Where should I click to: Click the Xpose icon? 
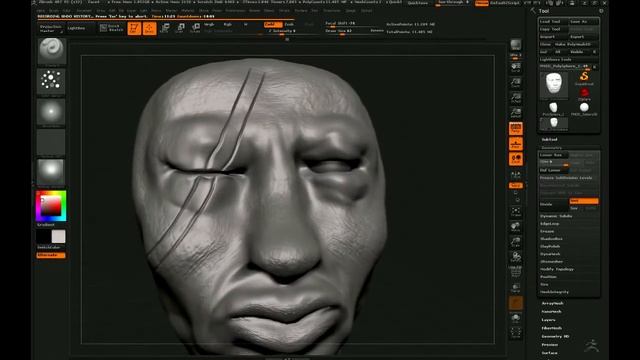point(516,333)
